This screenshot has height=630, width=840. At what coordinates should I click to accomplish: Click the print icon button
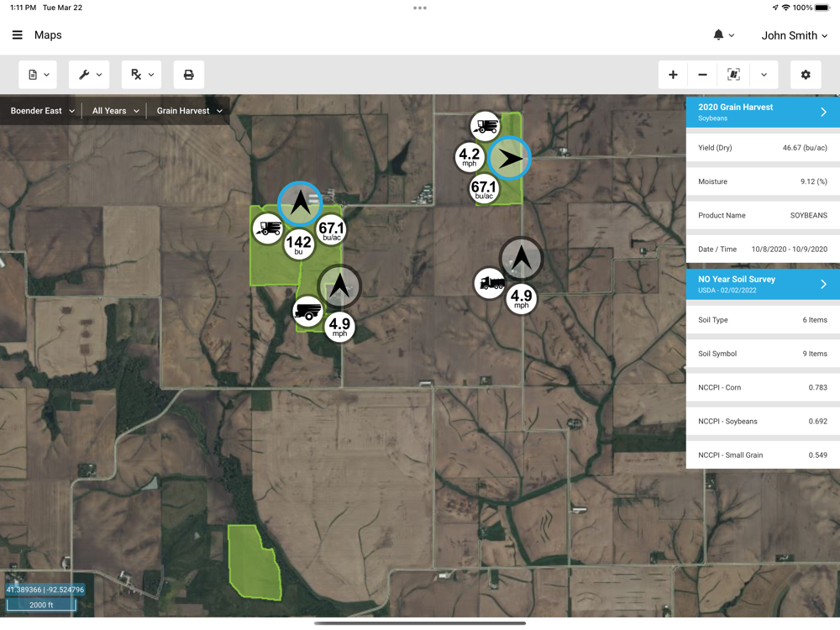click(x=188, y=75)
